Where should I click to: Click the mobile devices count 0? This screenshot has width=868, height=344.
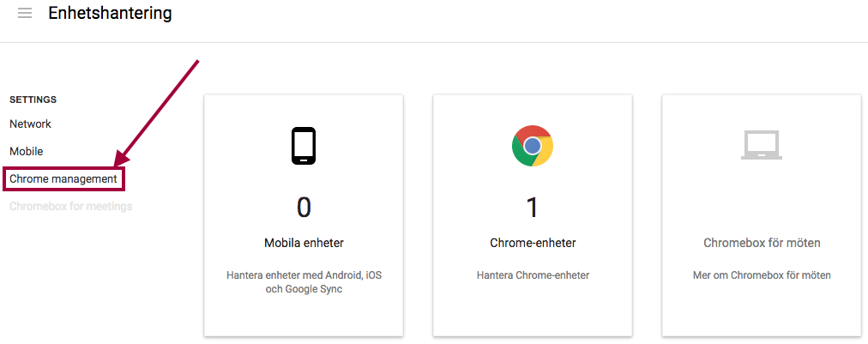pos(304,208)
